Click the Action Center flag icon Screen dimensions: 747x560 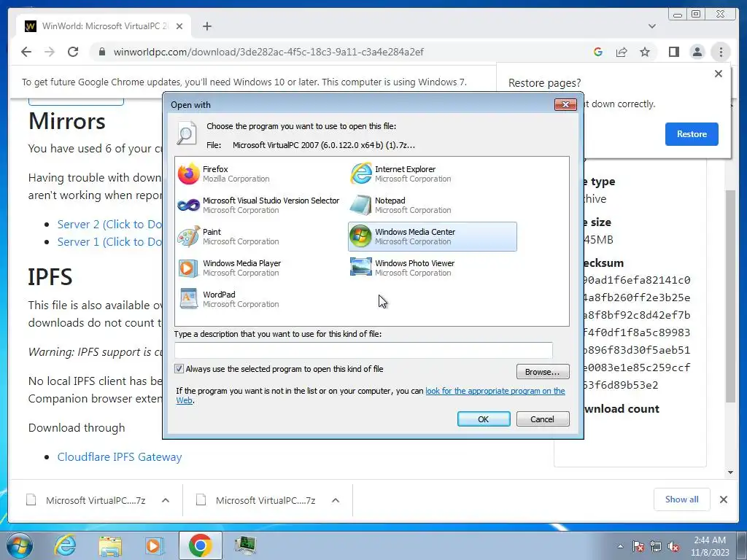click(x=638, y=546)
